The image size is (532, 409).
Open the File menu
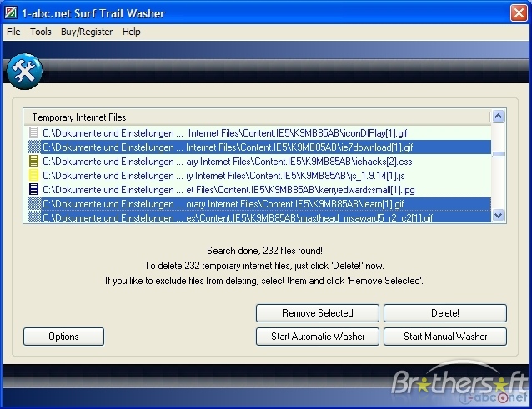[13, 32]
